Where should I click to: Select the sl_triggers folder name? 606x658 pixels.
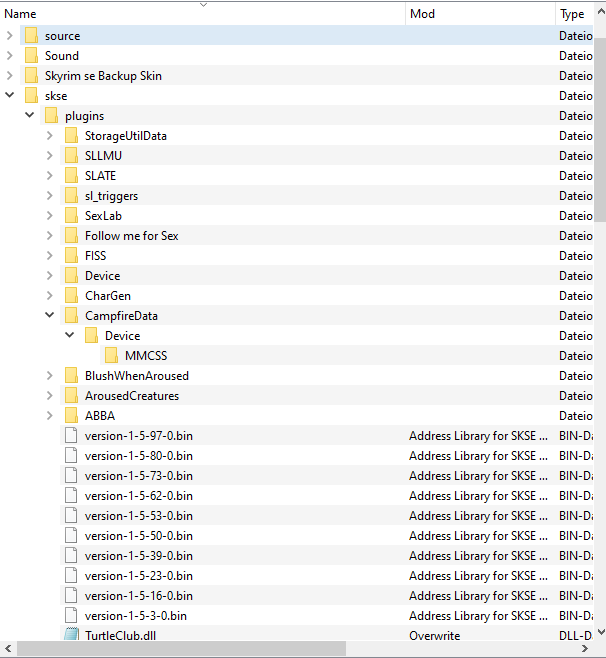[111, 196]
